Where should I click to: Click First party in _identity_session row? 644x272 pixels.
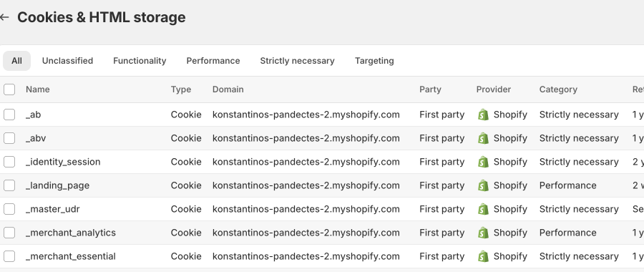pyautogui.click(x=442, y=162)
